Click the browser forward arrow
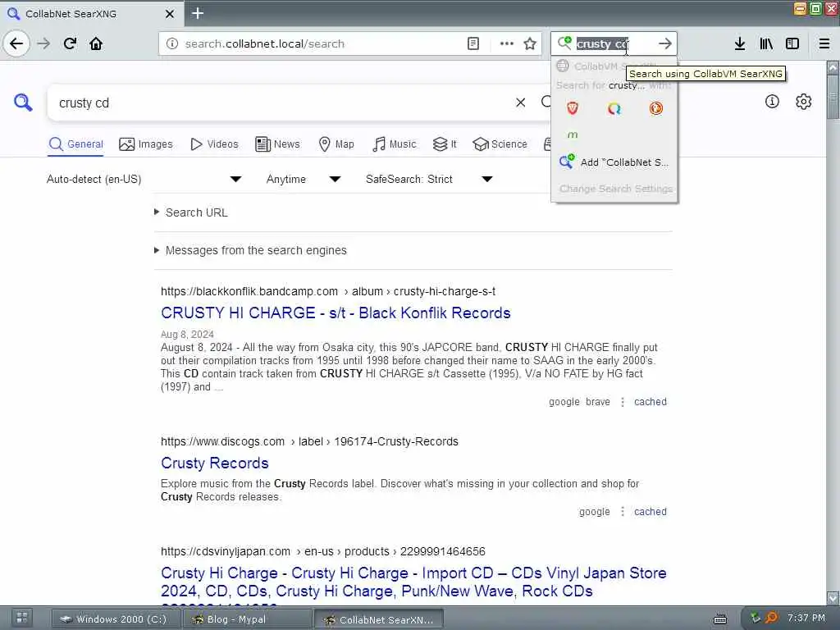Viewport: 840px width, 630px height. click(44, 43)
